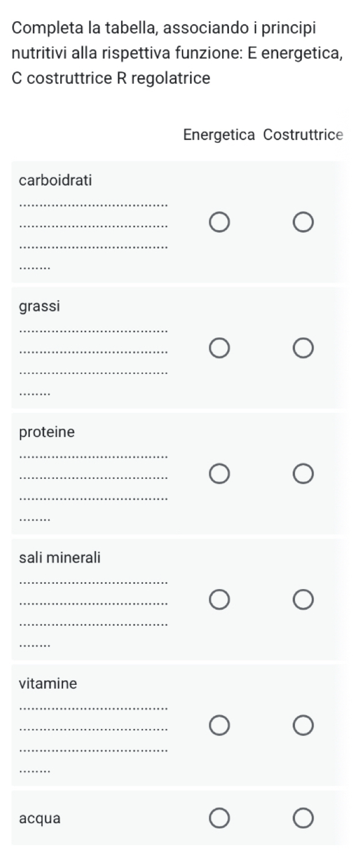The height and width of the screenshot is (868, 361).
Task: Set vitamine to Energetica
Action: tap(219, 726)
